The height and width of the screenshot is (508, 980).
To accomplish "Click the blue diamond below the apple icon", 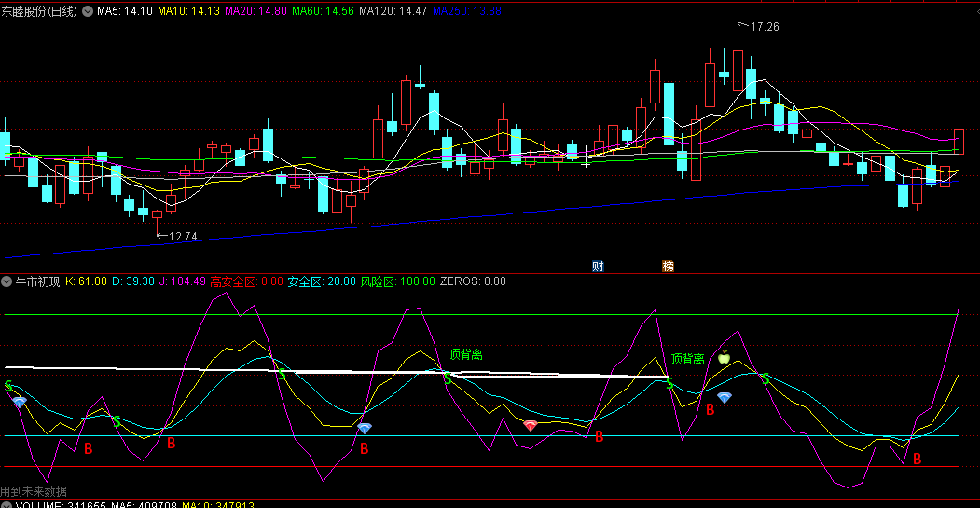I will tap(725, 397).
